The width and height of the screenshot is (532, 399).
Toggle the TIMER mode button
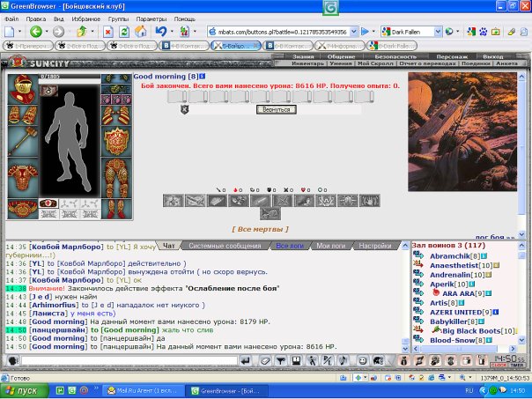click(x=517, y=365)
